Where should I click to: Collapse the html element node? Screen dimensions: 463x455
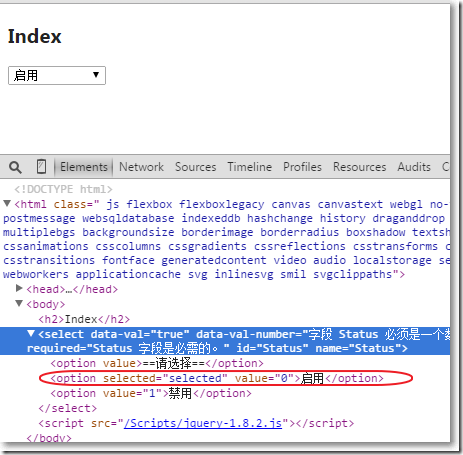click(x=7, y=203)
